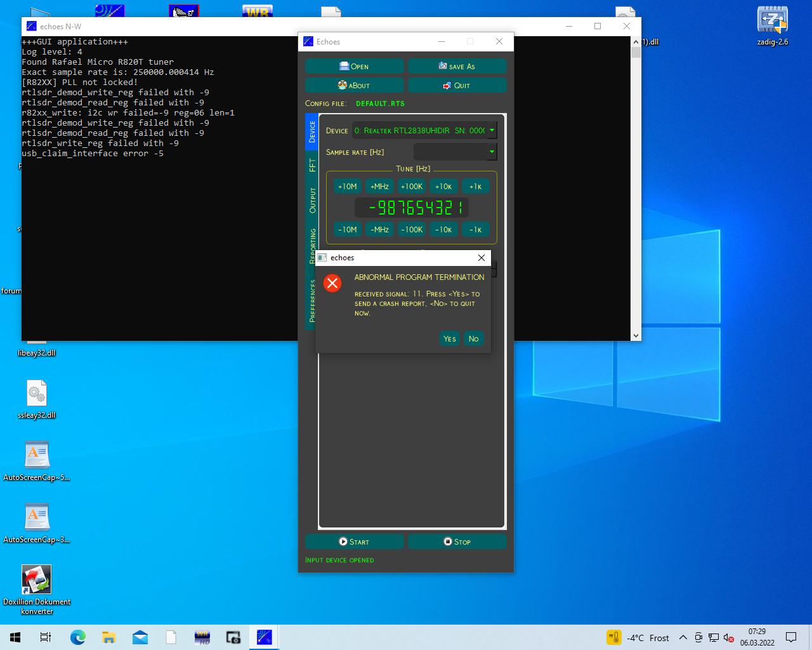812x650 pixels.
Task: Switch to the FFT tab
Action: [312, 165]
